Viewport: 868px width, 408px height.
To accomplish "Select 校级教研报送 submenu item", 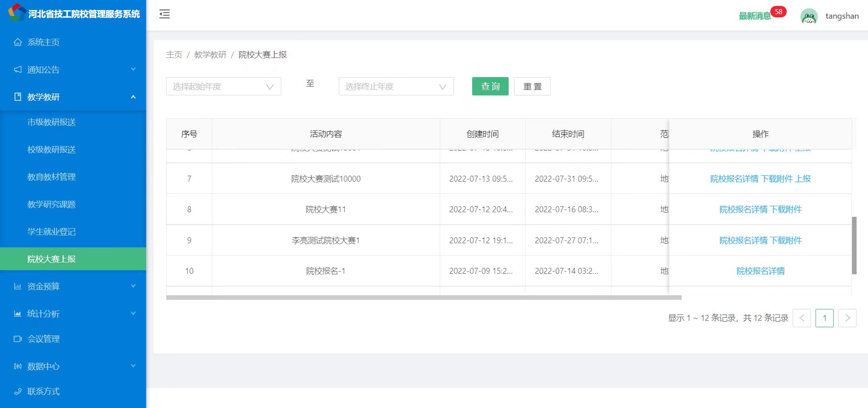I will coord(73,149).
